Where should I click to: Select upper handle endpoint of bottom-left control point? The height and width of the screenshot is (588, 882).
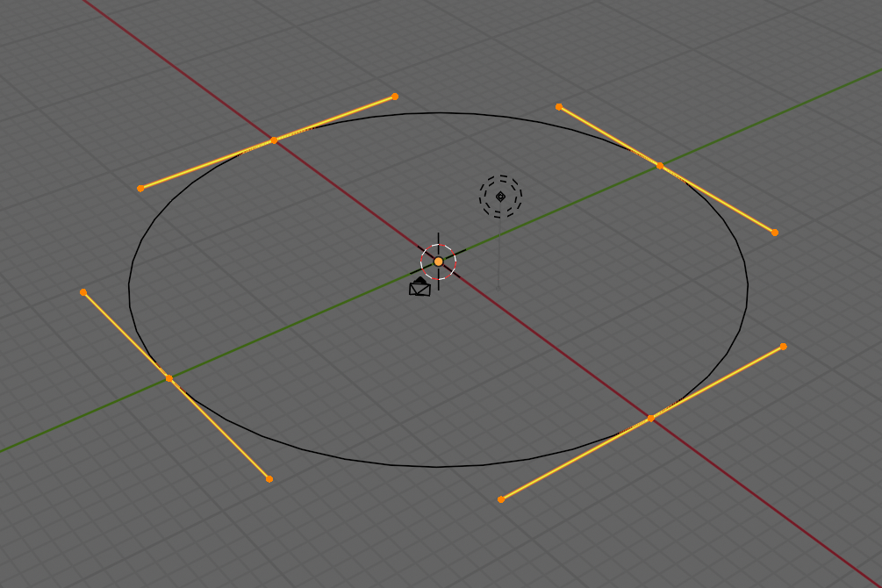point(83,292)
